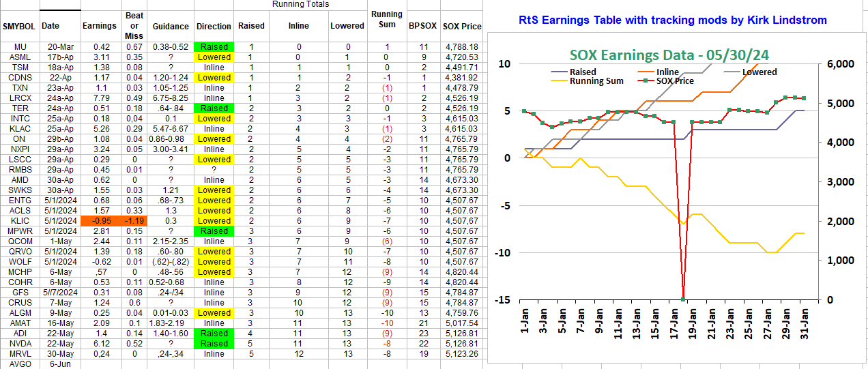Screen dimensions: 868x369
Task: Select the AVGO symbol cell in last row
Action: pos(20,364)
